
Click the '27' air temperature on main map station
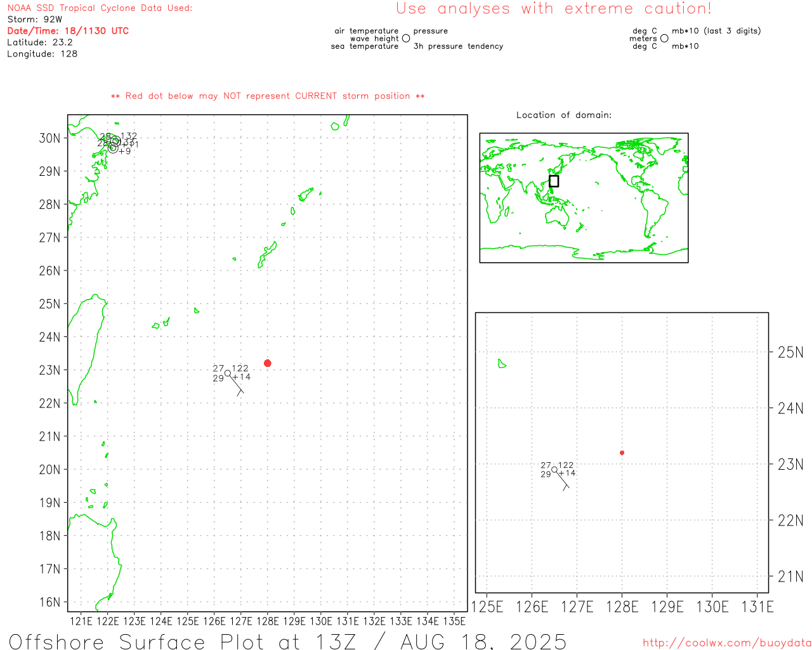[218, 368]
